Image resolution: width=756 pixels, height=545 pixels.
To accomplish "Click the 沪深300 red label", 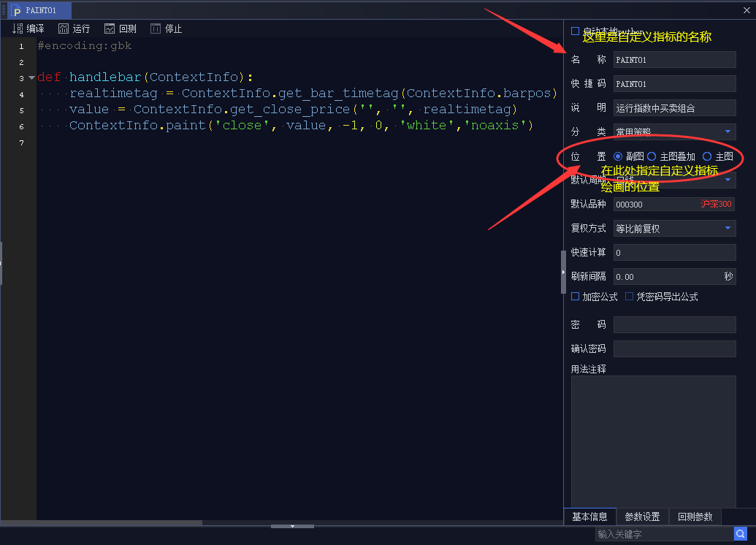I will [x=716, y=204].
